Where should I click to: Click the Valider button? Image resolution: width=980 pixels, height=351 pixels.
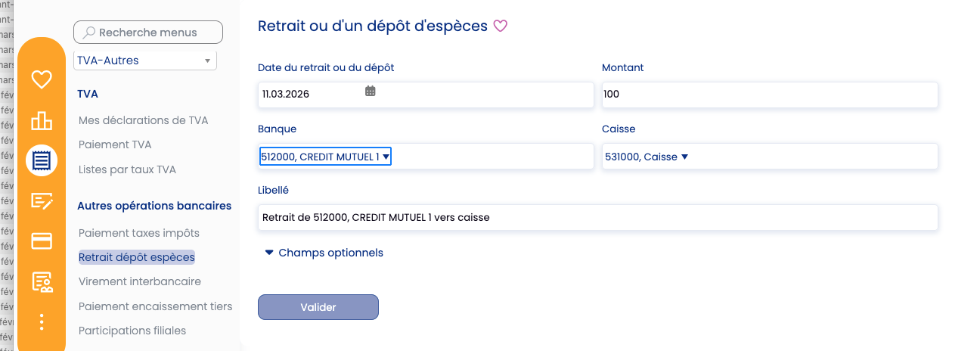click(318, 307)
